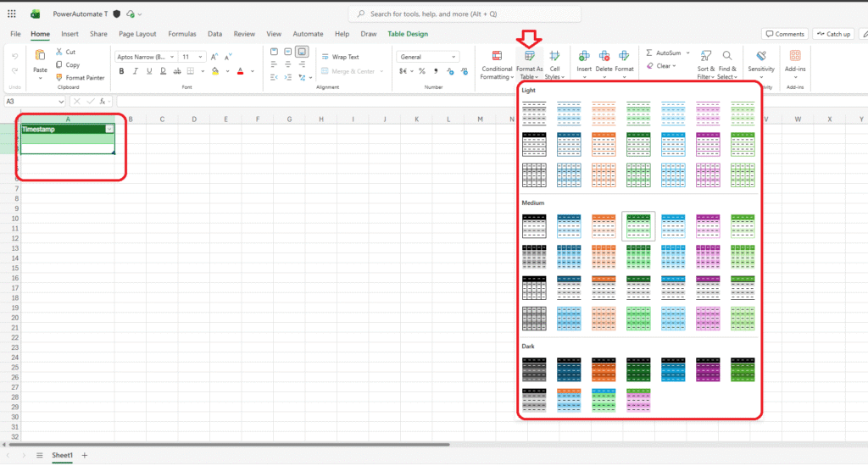Click the Paste icon

coord(40,55)
